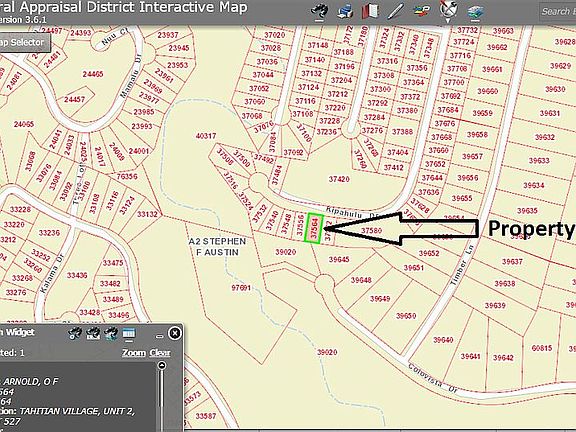Click third binoculars icon in search widget
This screenshot has width=576, height=432.
pos(111,334)
